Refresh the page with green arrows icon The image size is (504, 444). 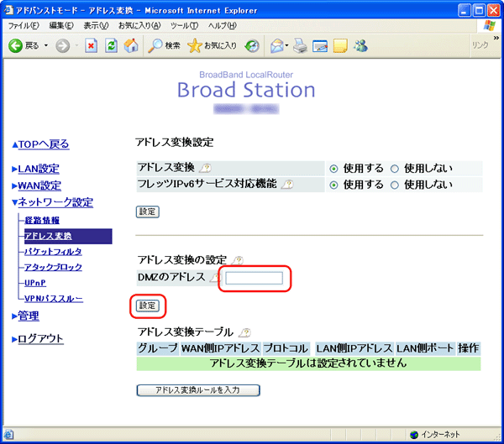pyautogui.click(x=111, y=45)
